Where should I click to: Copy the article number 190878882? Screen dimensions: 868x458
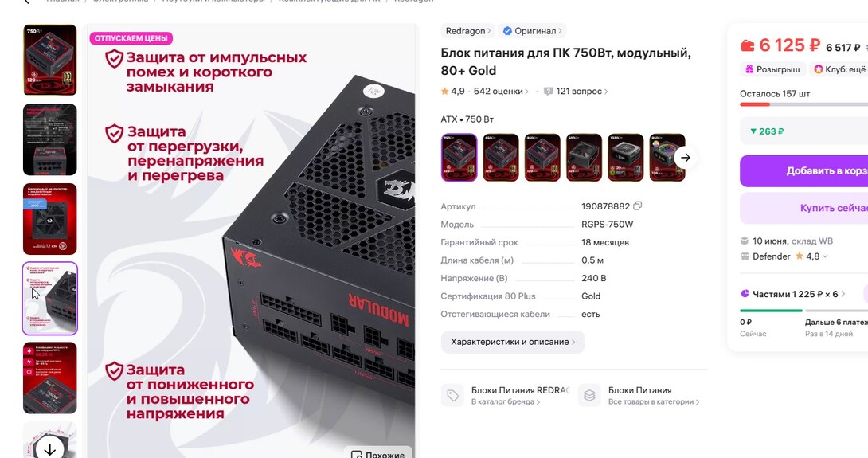point(637,206)
